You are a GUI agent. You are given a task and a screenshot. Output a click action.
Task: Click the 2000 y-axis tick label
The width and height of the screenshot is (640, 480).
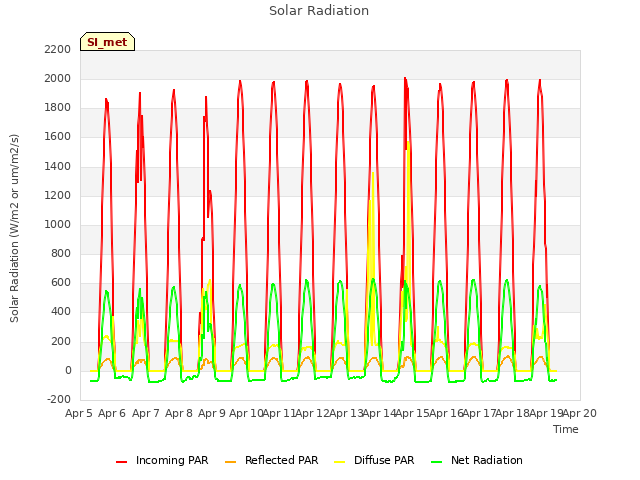[x=58, y=78]
